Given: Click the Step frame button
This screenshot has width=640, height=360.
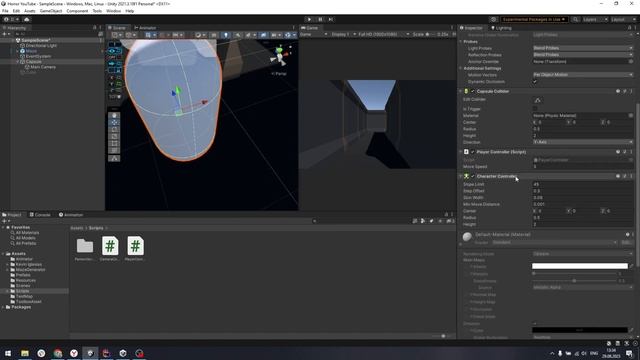Looking at the screenshot, I should click(331, 19).
